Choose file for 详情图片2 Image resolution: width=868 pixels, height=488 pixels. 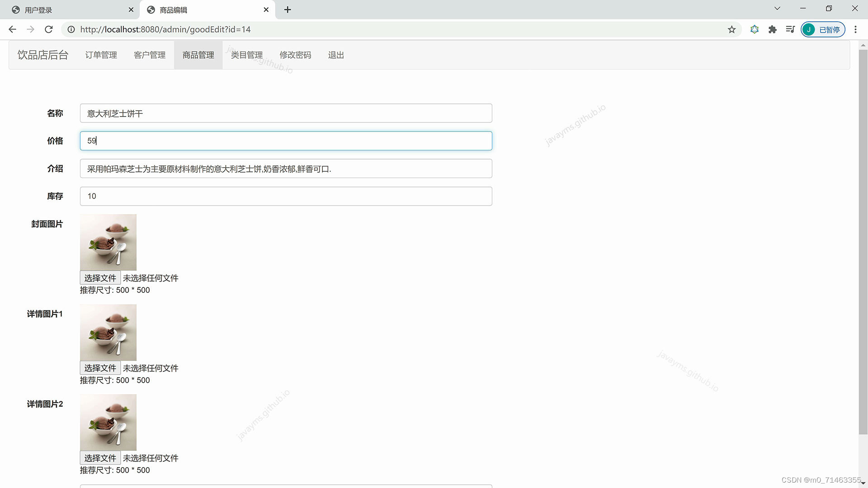point(100,458)
